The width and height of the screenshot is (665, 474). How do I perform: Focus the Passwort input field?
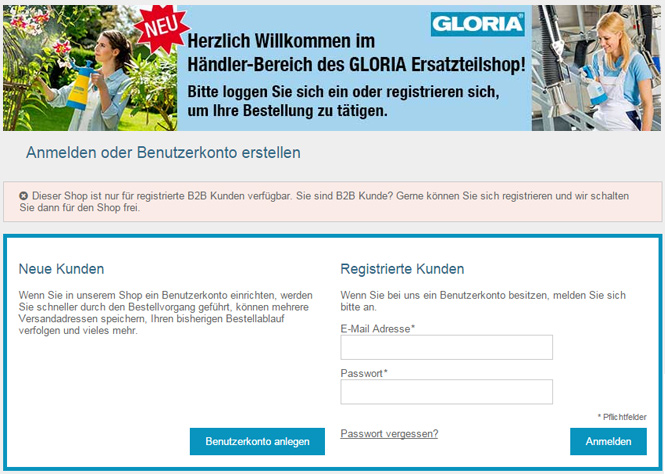pos(446,392)
